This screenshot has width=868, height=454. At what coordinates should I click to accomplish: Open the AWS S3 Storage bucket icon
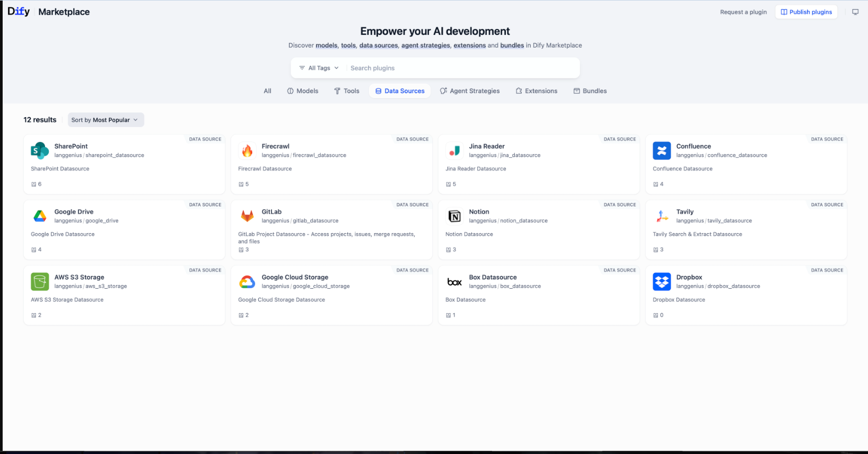pyautogui.click(x=40, y=282)
